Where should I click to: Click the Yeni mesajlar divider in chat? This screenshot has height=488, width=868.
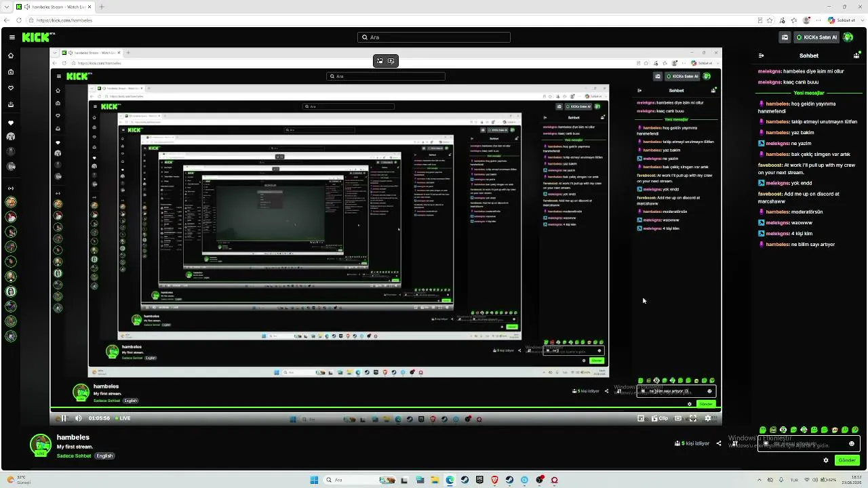[809, 93]
